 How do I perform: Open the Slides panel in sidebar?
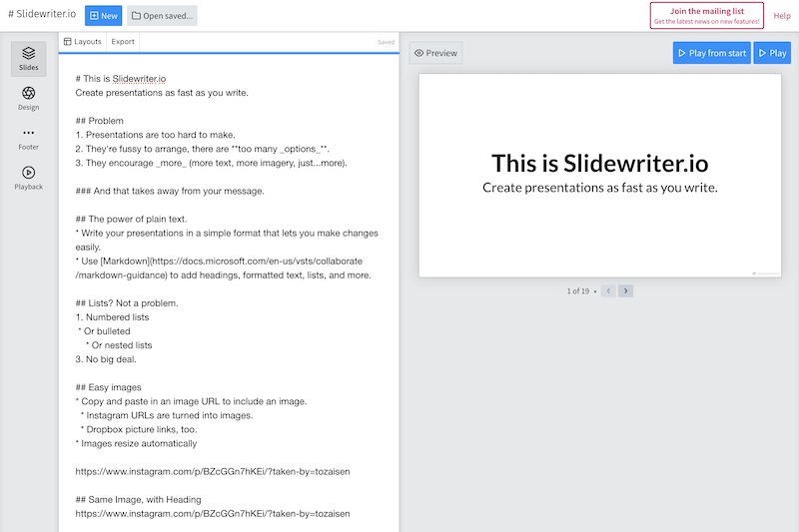29,59
